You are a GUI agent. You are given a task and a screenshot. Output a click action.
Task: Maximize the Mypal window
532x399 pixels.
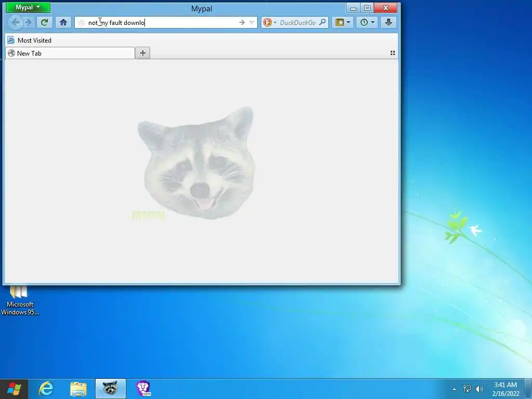pyautogui.click(x=367, y=8)
